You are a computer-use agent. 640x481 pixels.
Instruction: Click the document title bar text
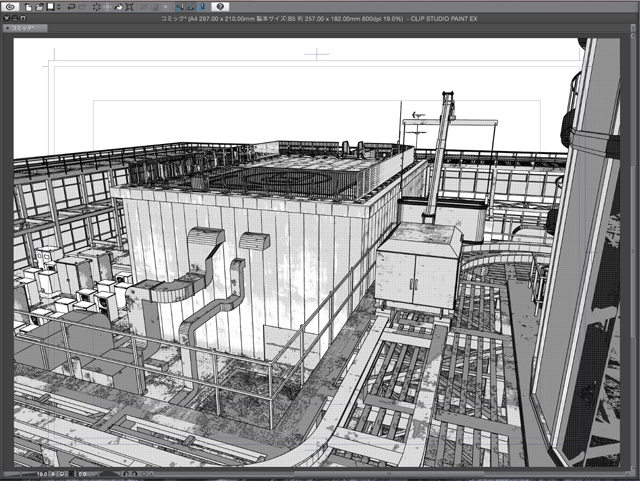pos(320,18)
